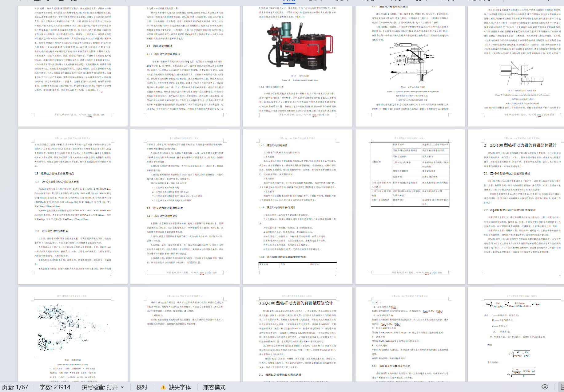Click heading '2.2 ZQ-100 型钻杆动力钳的背钳结构设计'
Image resolution: width=564 pixels, height=392 pixels.
(x=510, y=210)
